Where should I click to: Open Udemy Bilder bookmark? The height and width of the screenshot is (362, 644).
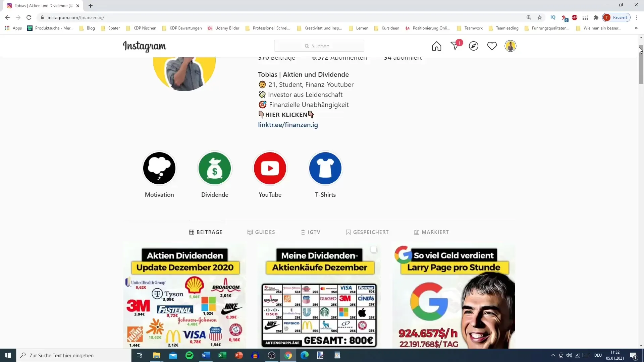point(223,28)
